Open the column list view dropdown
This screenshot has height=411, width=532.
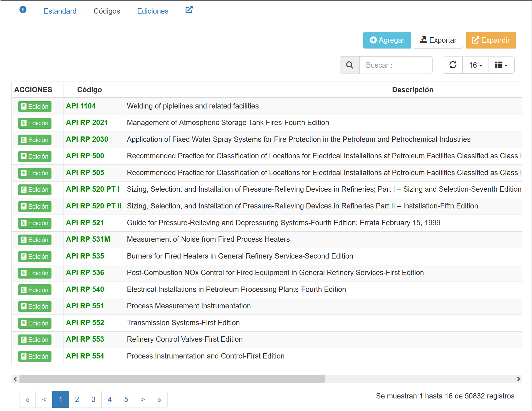(501, 65)
